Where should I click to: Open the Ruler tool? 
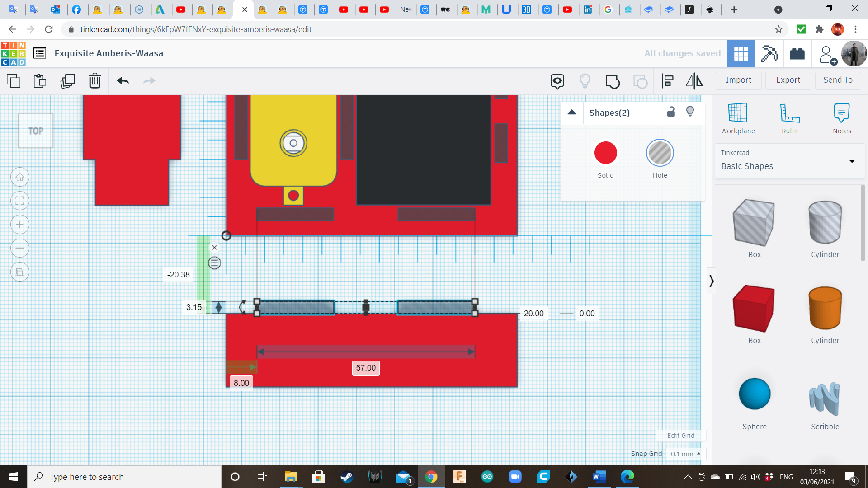[x=789, y=117]
